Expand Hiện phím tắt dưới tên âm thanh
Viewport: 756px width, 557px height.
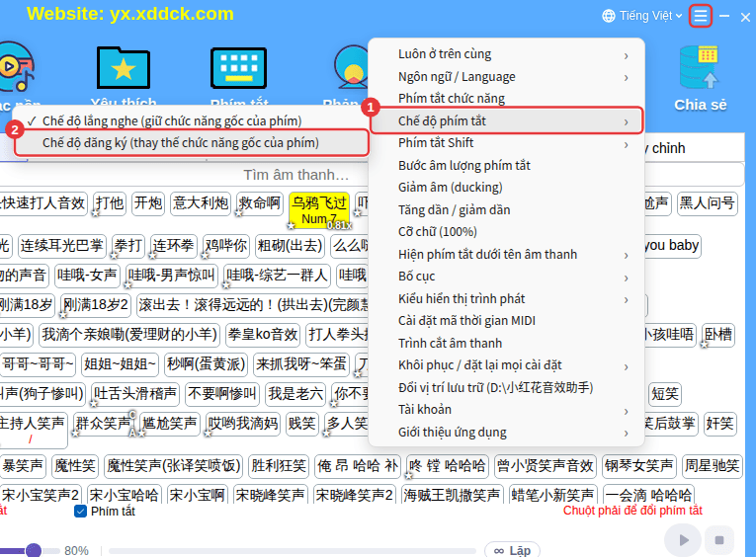[x=506, y=255]
